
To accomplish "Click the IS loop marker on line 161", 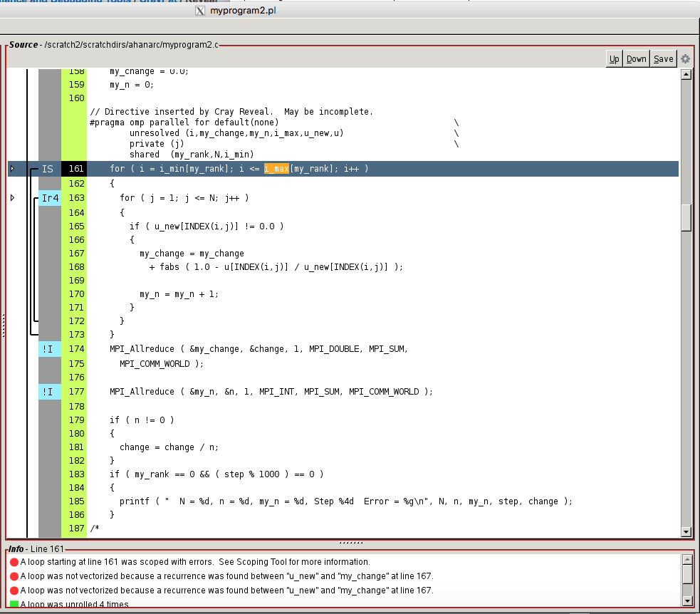I will 48,169.
